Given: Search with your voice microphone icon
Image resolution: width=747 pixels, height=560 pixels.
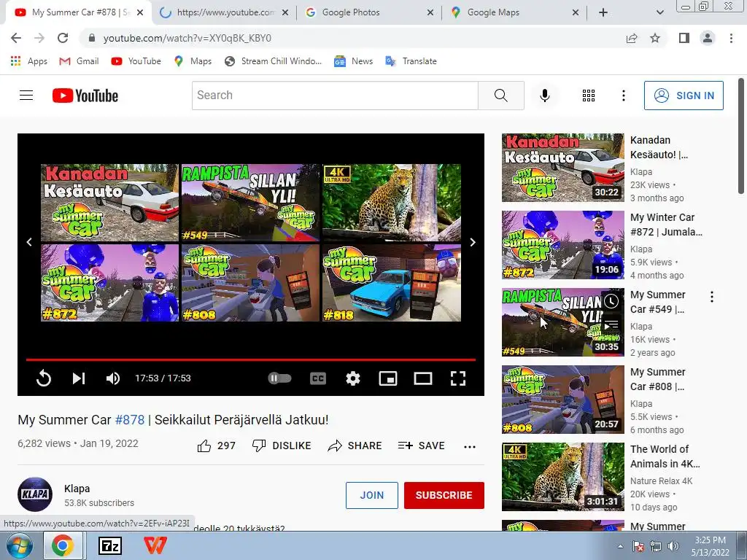Looking at the screenshot, I should [545, 96].
